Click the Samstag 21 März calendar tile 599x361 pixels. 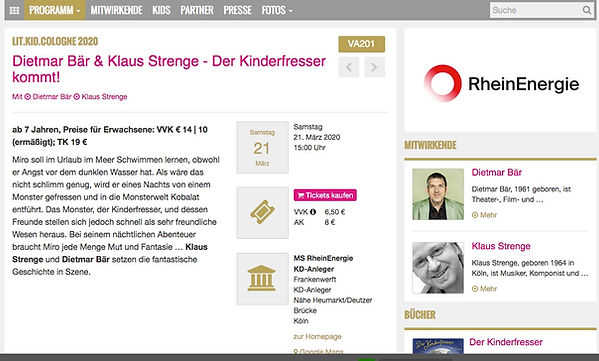(x=262, y=147)
